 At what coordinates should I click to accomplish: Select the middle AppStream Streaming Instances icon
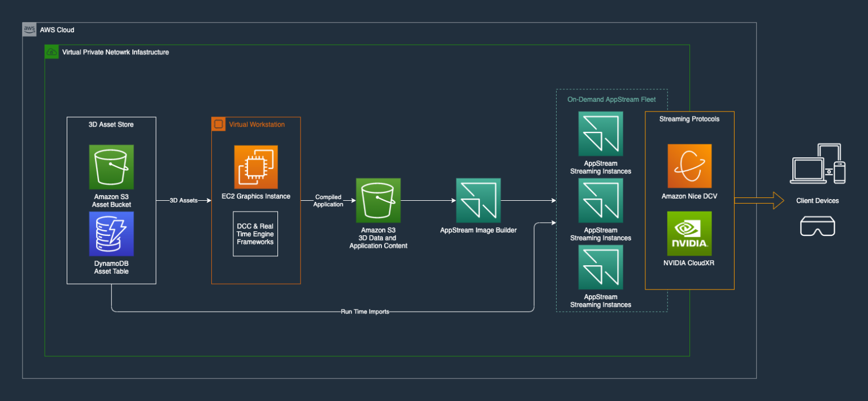pyautogui.click(x=600, y=200)
